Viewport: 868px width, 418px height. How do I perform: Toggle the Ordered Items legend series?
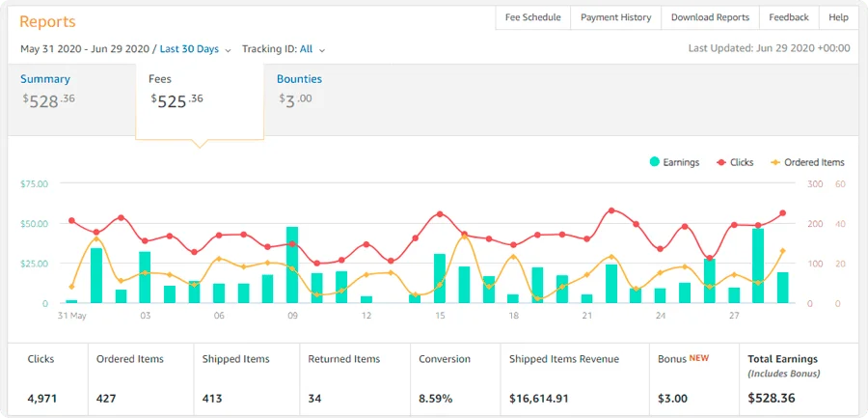[807, 162]
